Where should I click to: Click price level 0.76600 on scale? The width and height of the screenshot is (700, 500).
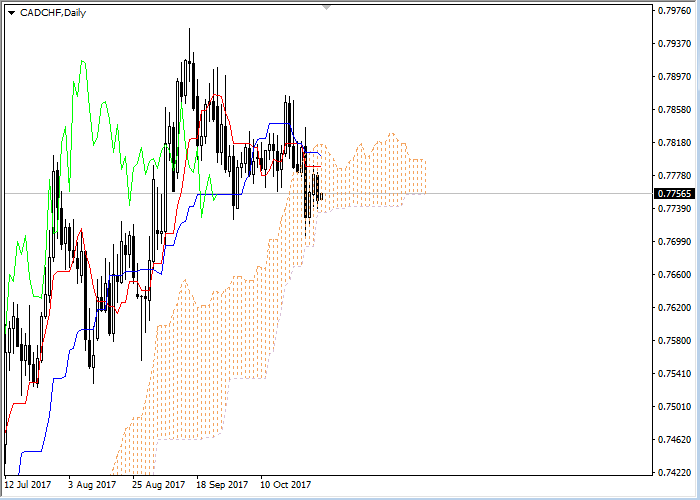point(675,275)
